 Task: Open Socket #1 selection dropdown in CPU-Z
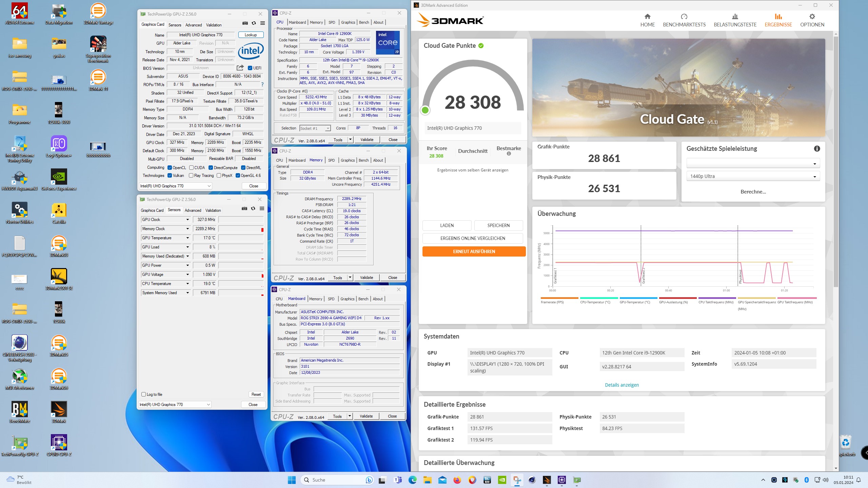click(315, 128)
